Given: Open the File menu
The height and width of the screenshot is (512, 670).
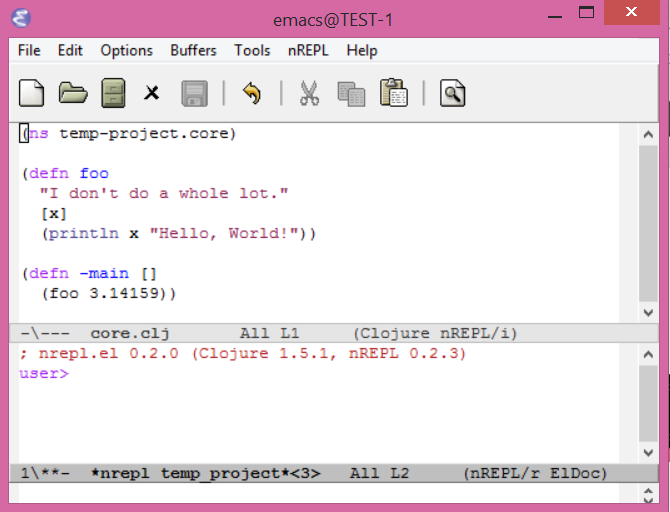Looking at the screenshot, I should click(29, 50).
